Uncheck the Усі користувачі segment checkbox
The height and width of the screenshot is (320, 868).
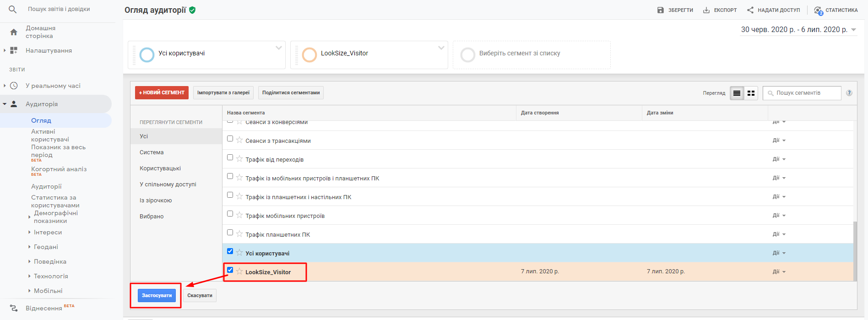pyautogui.click(x=230, y=251)
